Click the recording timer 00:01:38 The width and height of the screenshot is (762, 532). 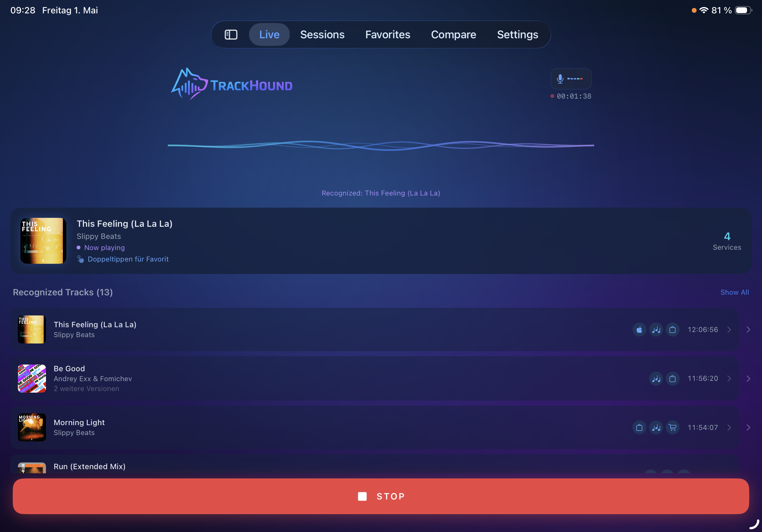click(574, 96)
